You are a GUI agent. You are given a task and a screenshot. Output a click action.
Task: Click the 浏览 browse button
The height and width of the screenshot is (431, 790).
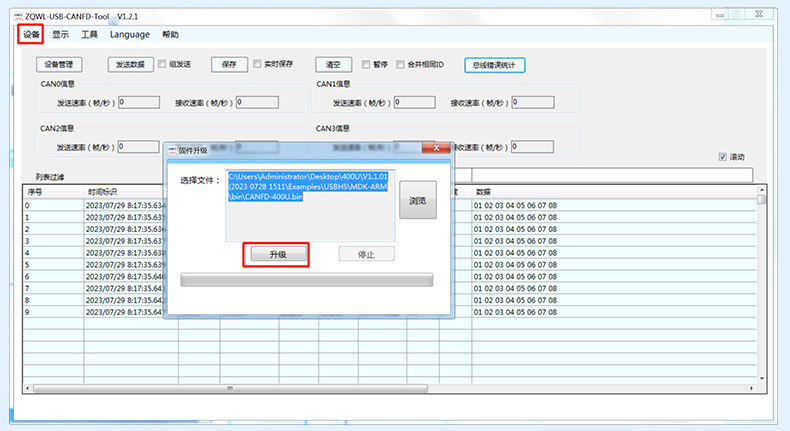[x=418, y=201]
